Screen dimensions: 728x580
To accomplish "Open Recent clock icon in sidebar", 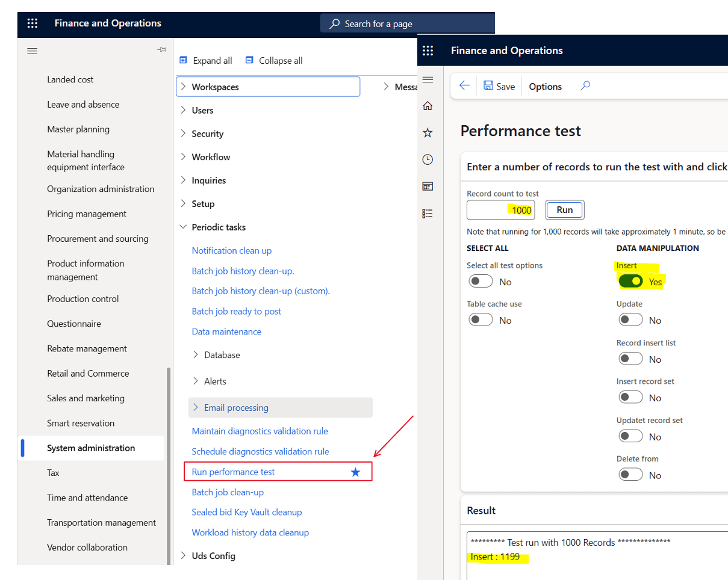I will (428, 159).
